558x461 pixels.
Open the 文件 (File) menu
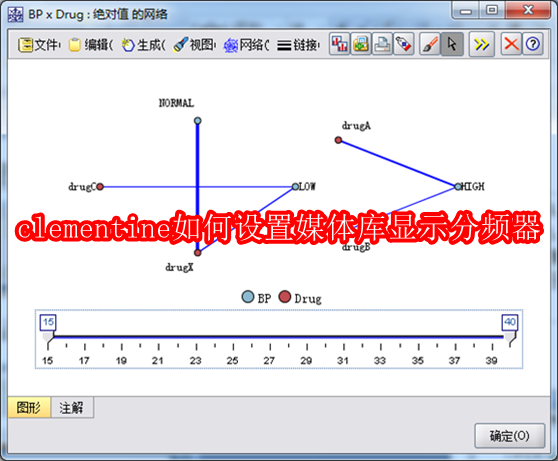[x=39, y=45]
